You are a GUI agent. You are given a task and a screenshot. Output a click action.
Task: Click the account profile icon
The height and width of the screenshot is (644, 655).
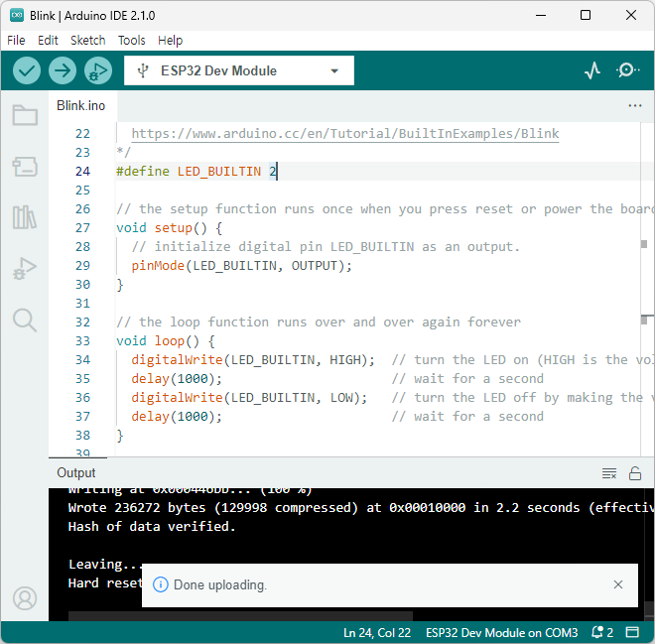25,598
